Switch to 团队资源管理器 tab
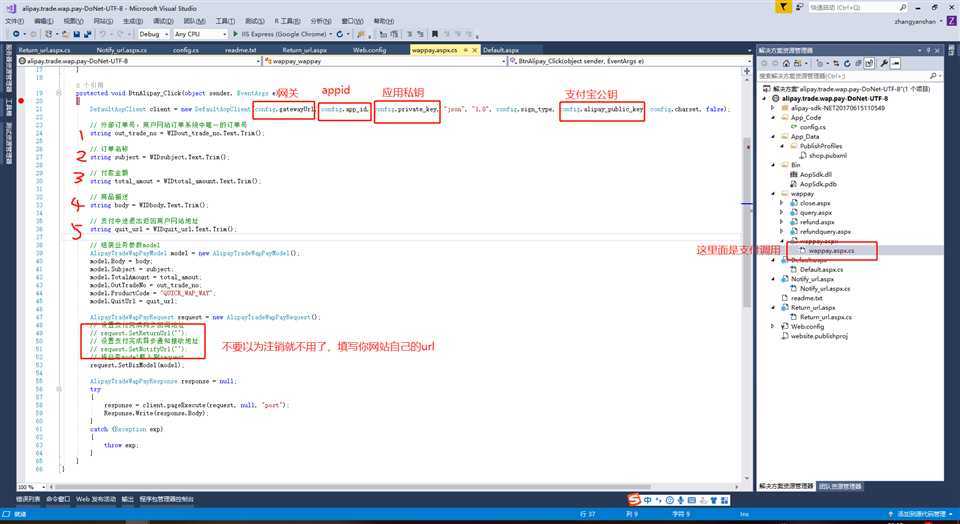Screen dimensions: 960x524 point(840,487)
